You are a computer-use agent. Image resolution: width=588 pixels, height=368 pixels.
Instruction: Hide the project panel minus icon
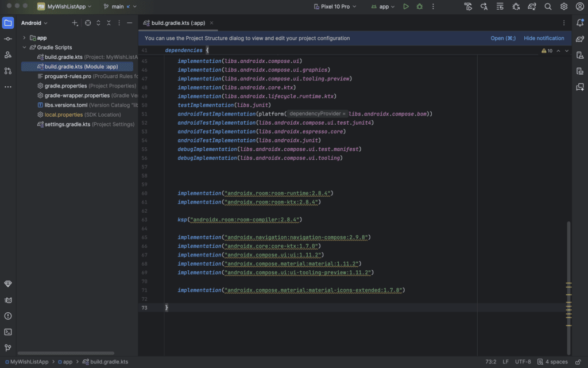pyautogui.click(x=129, y=23)
